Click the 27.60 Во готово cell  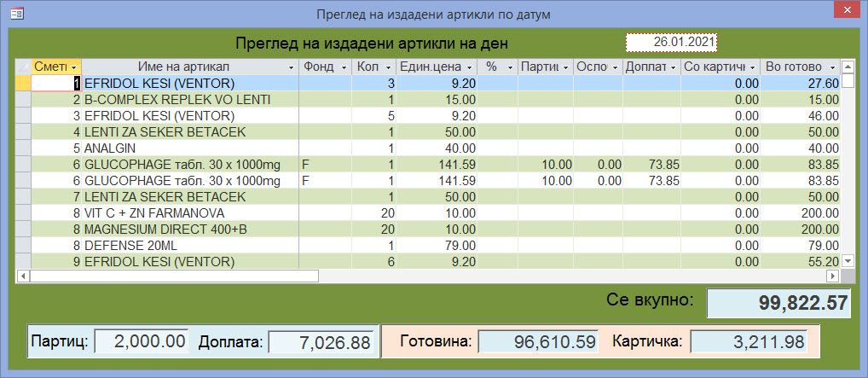800,84
